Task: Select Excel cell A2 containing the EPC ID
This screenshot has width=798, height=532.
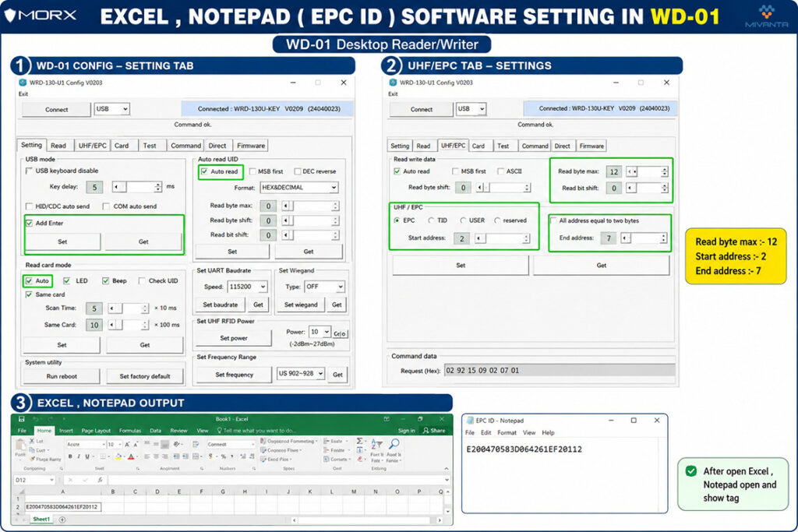Action: (x=62, y=506)
